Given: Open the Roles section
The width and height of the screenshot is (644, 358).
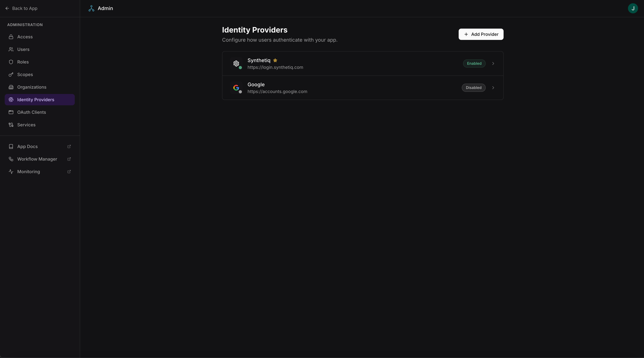Looking at the screenshot, I should (40, 62).
